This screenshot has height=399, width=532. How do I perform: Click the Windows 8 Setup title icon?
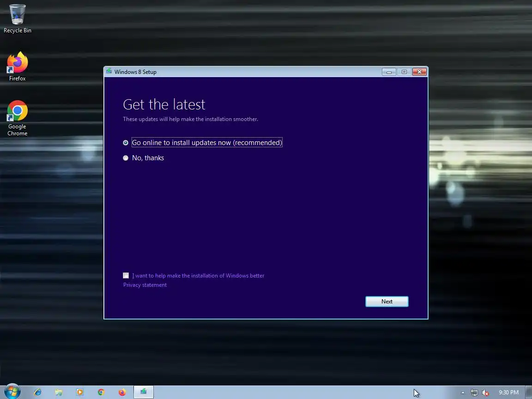(x=109, y=71)
